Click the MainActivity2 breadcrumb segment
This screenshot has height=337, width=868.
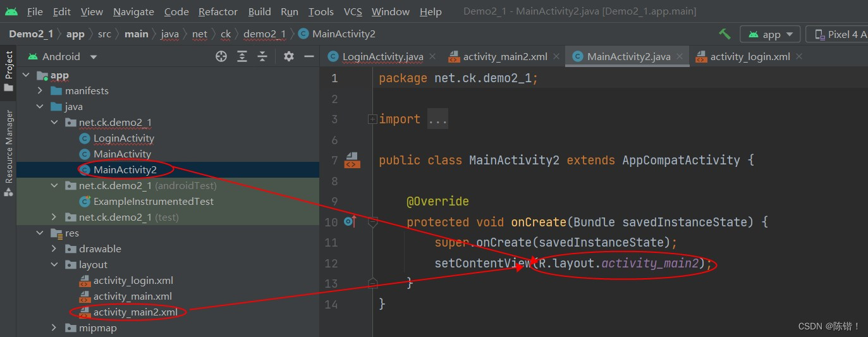point(337,34)
